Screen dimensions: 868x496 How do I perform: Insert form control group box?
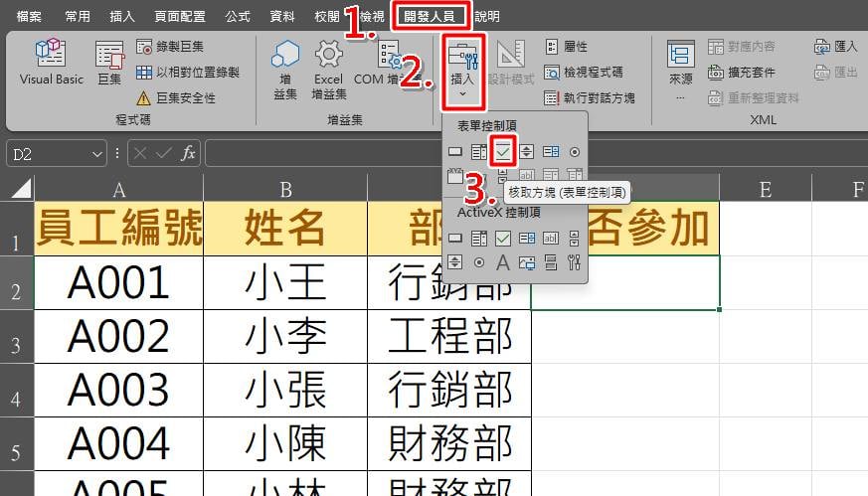click(455, 177)
